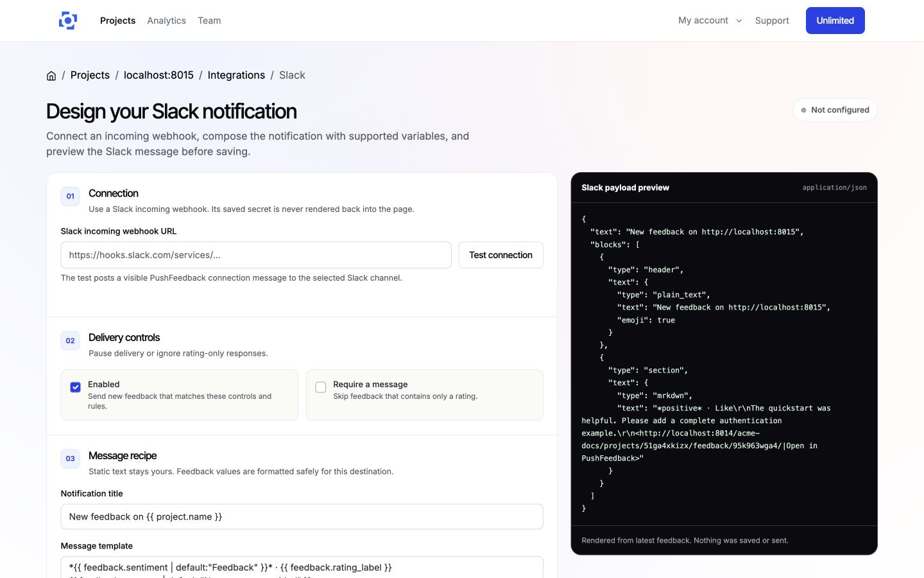Image resolution: width=924 pixels, height=578 pixels.
Task: Click the Slack payload preview heading
Action: pyautogui.click(x=625, y=188)
